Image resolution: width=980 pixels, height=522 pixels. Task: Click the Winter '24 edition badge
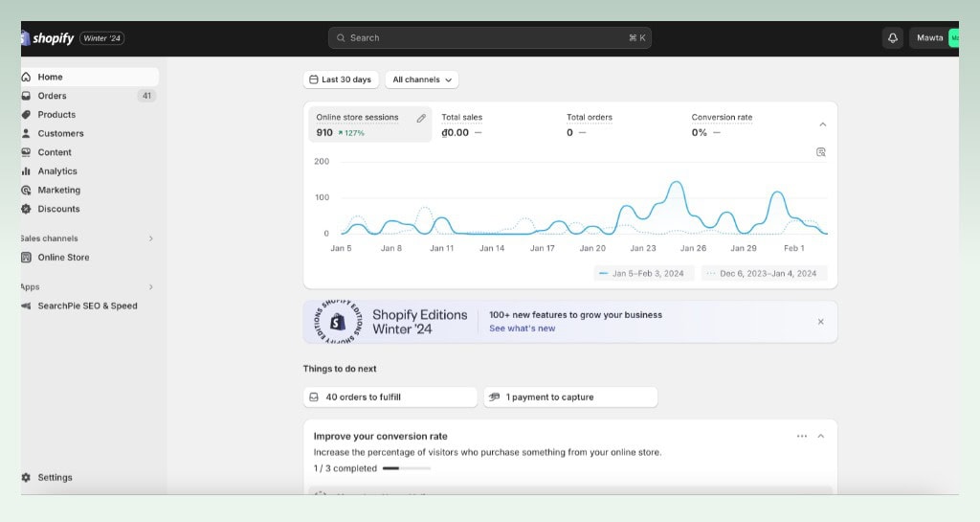(101, 38)
